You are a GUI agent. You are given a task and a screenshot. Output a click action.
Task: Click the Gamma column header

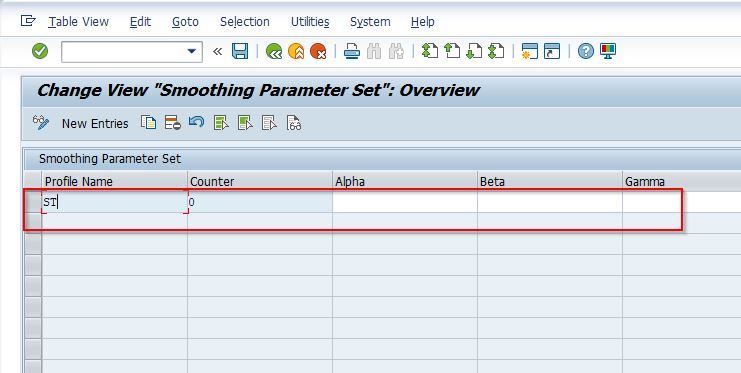[681, 182]
